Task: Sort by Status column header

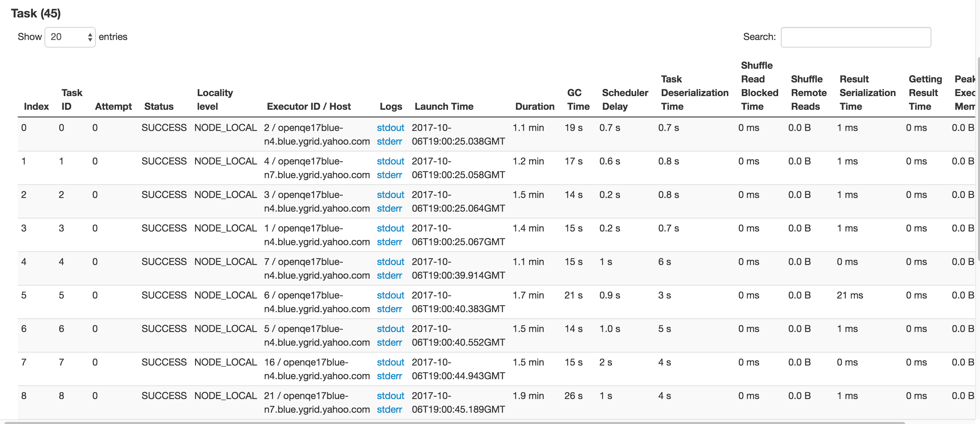Action: (x=159, y=106)
